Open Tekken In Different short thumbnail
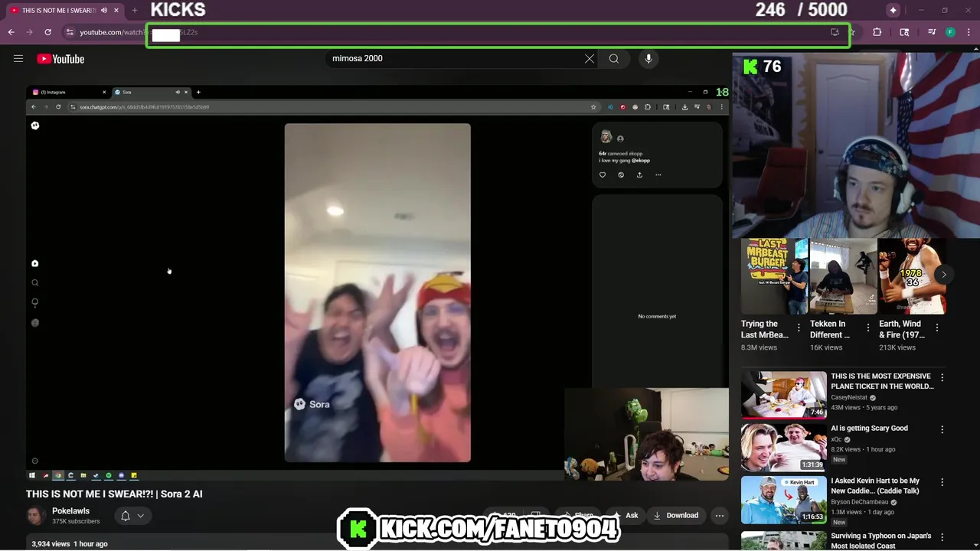 pos(843,276)
